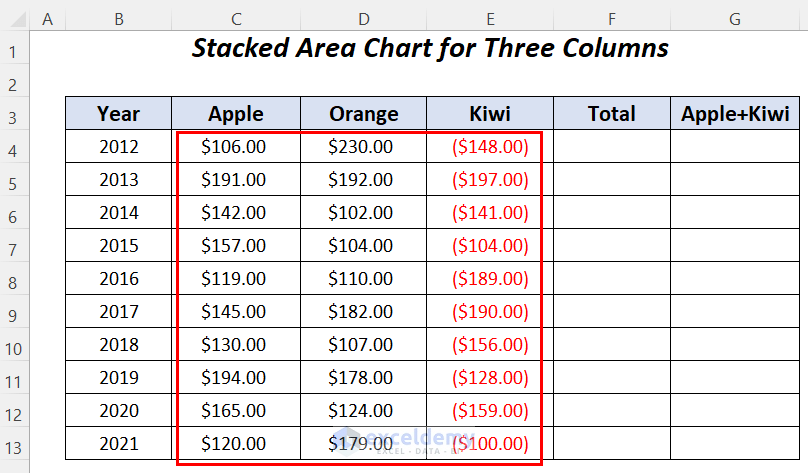Screen dimensions: 808x473
Task: Select column C header
Action: [x=236, y=19]
